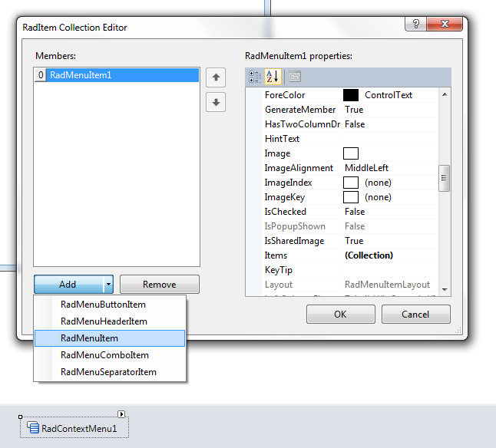
Task: Click the Items (Collection) value
Action: (369, 255)
